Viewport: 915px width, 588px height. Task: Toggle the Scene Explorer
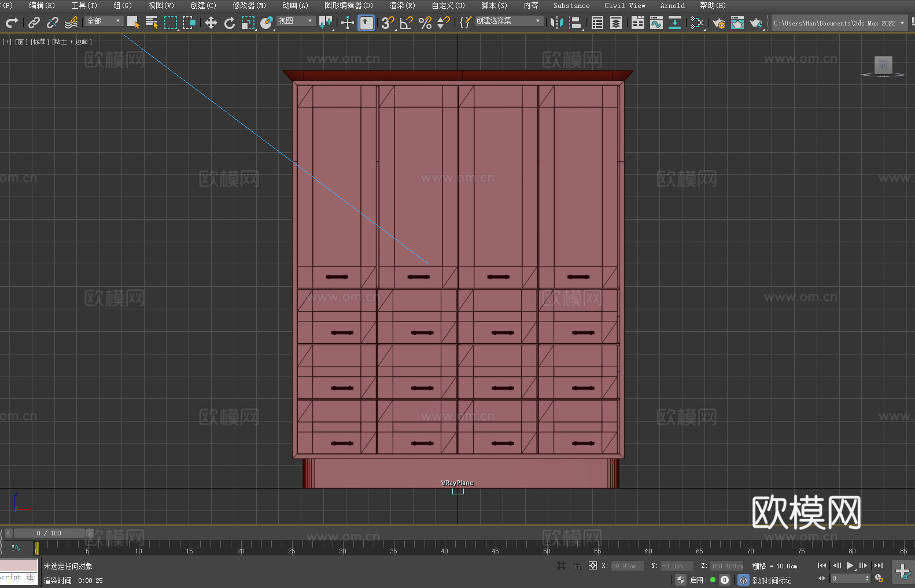click(x=597, y=23)
